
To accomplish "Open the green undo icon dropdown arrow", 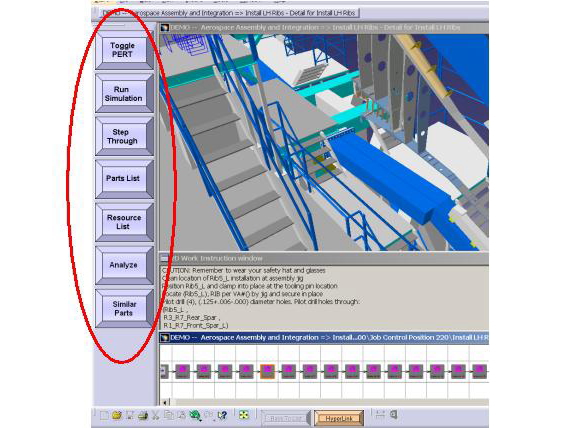I will point(200,420).
